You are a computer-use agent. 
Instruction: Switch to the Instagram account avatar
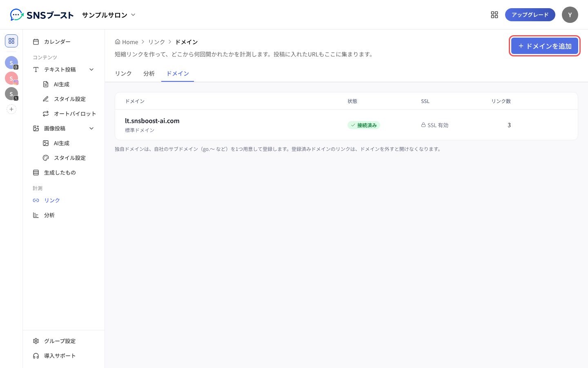click(x=11, y=78)
